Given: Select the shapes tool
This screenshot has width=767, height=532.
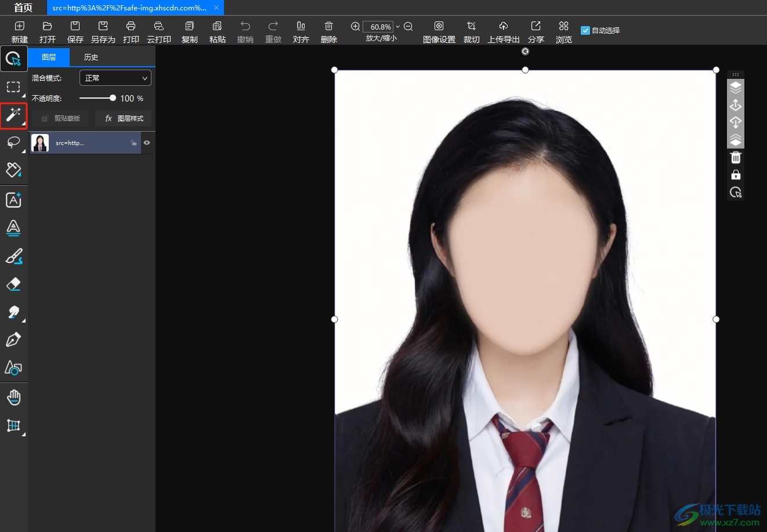Looking at the screenshot, I should tap(13, 367).
